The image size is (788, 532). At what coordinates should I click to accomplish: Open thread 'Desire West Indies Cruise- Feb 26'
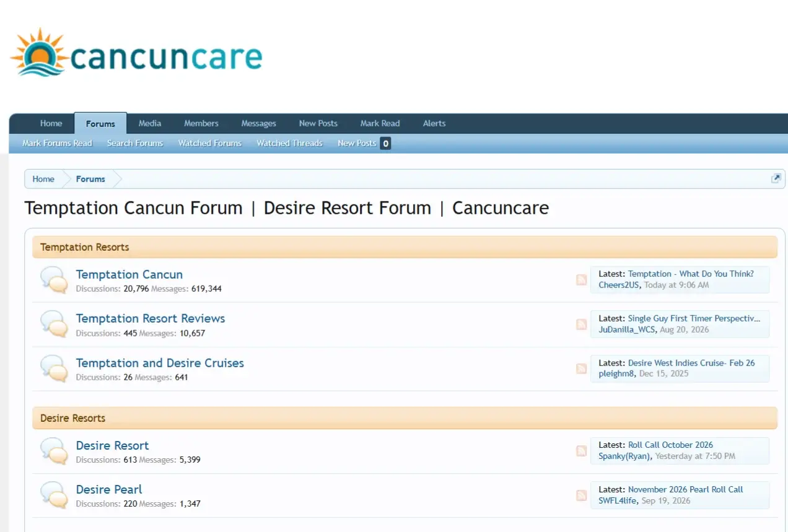click(691, 363)
